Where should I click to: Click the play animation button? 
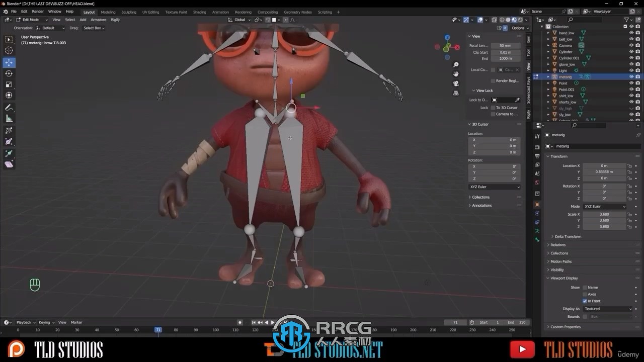pos(273,322)
